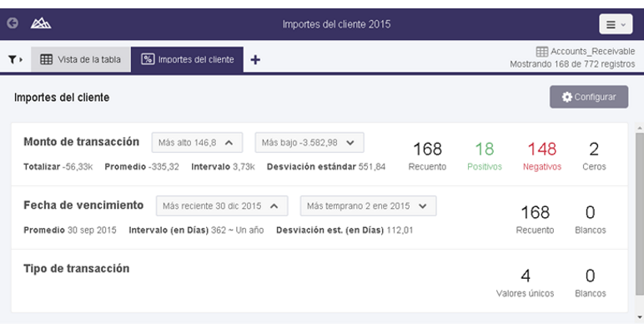644x324 pixels.
Task: Switch to Vista de la tabla tab
Action: [80, 59]
